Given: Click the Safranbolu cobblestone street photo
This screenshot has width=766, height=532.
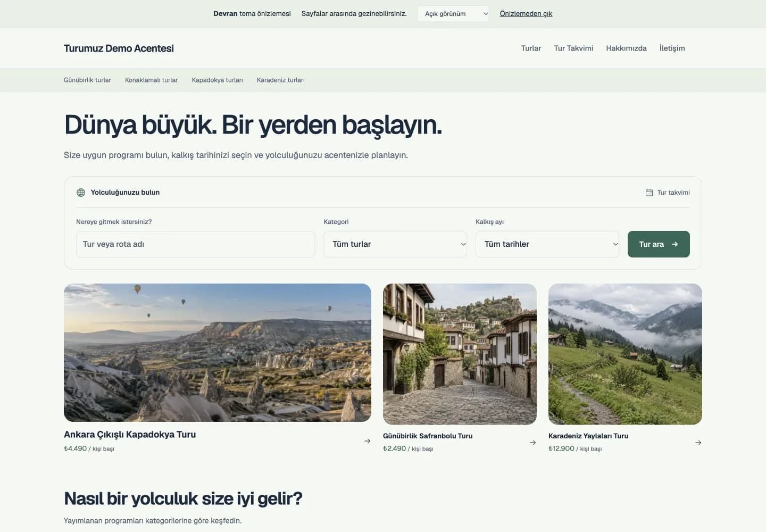Looking at the screenshot, I should click(x=460, y=354).
